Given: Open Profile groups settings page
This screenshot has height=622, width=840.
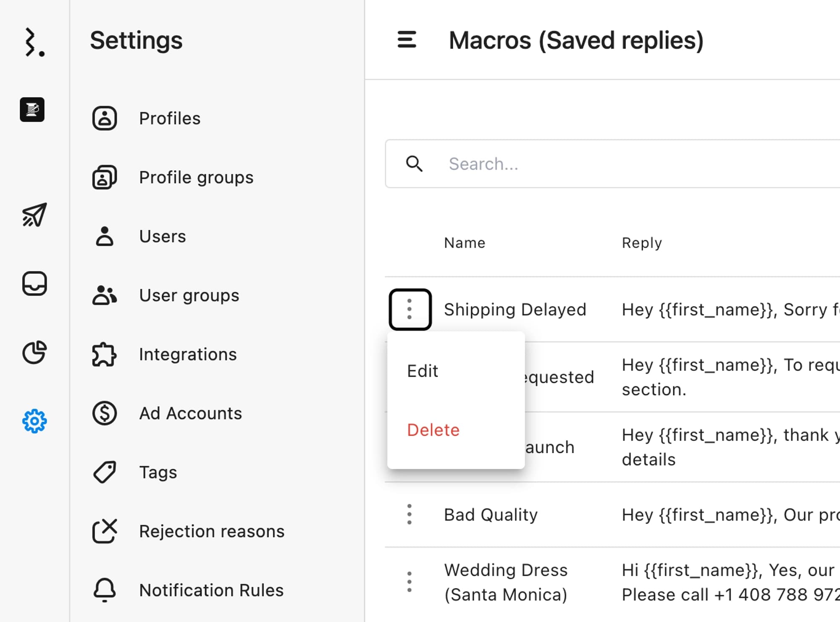Looking at the screenshot, I should (x=196, y=177).
